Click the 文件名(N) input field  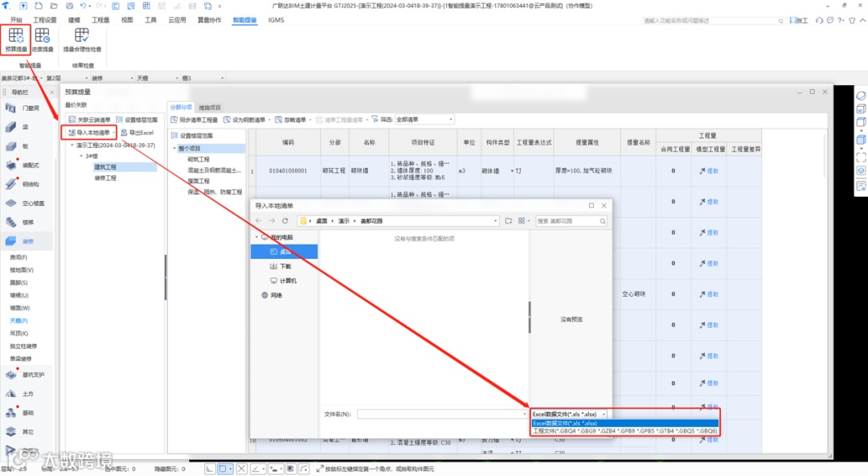[442, 414]
